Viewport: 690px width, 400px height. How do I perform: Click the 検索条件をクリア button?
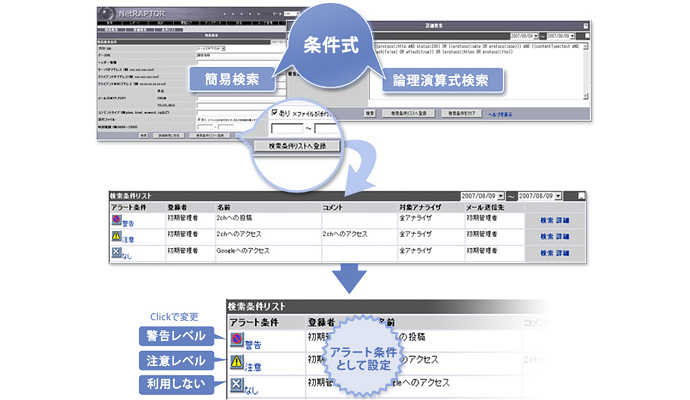(461, 114)
